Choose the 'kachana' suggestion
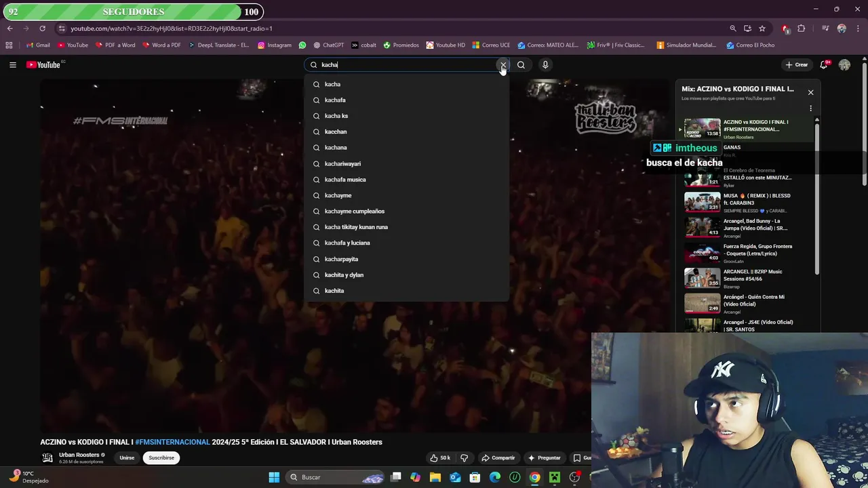This screenshot has width=868, height=488. 406,148
